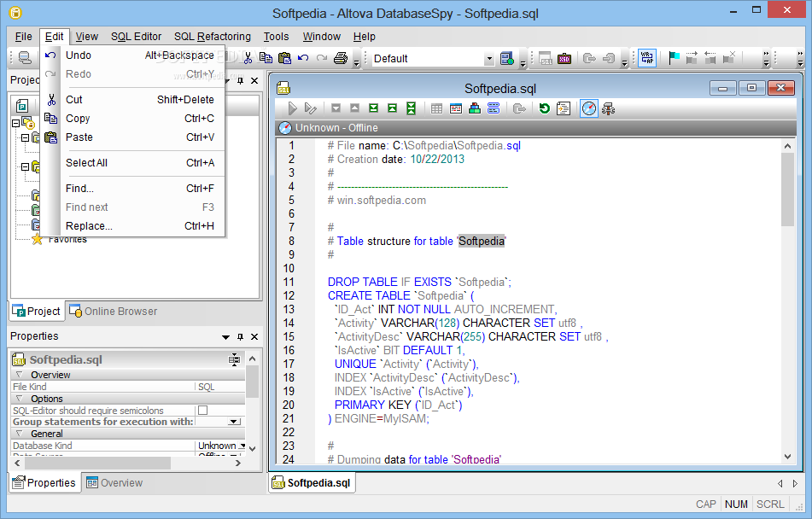Open the Tools menu

pyautogui.click(x=276, y=36)
